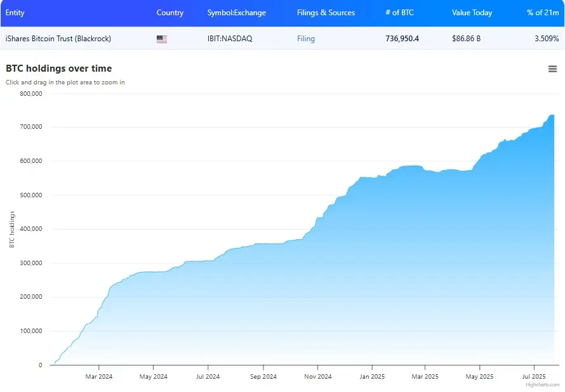Click the 'Click and drag in the plot area' subtitle
The width and height of the screenshot is (565, 392).
pyautogui.click(x=65, y=82)
